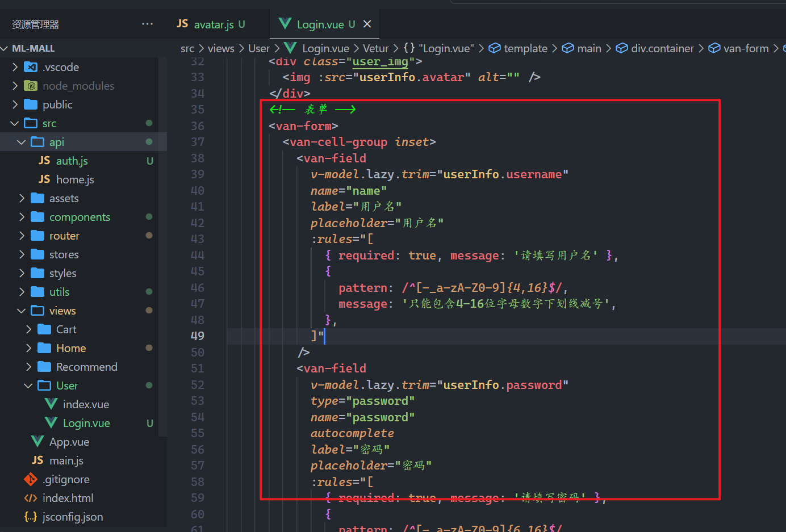Click the git icon beside .gitignore

pyautogui.click(x=31, y=479)
